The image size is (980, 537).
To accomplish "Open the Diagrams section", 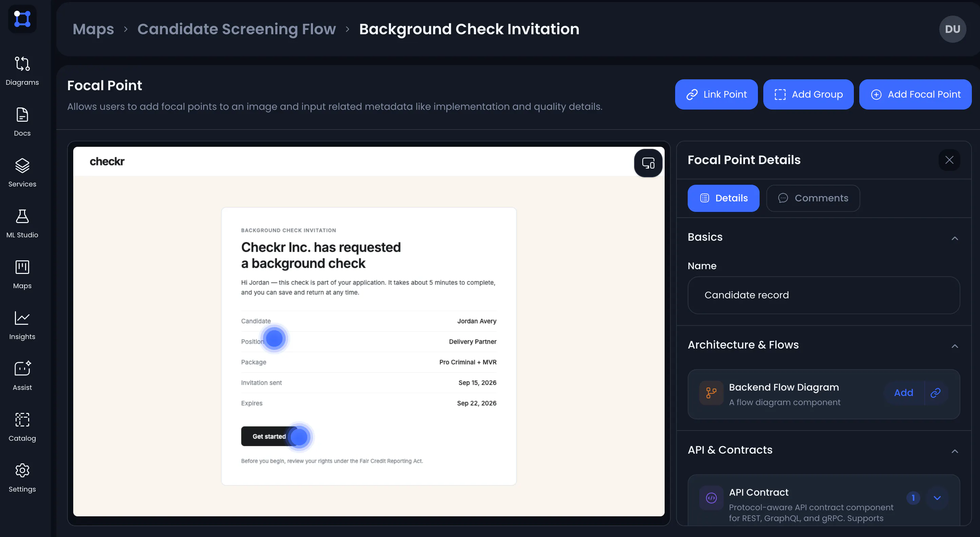I will pyautogui.click(x=22, y=71).
